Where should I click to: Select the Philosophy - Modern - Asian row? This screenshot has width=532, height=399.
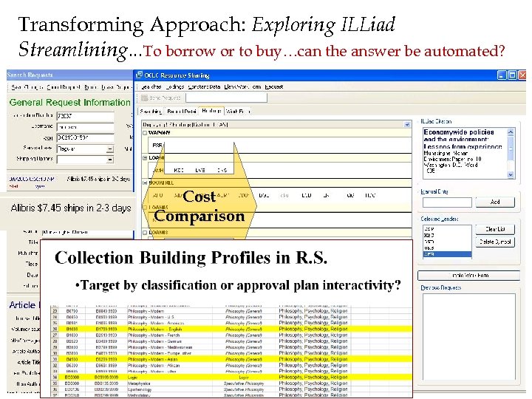[231, 359]
